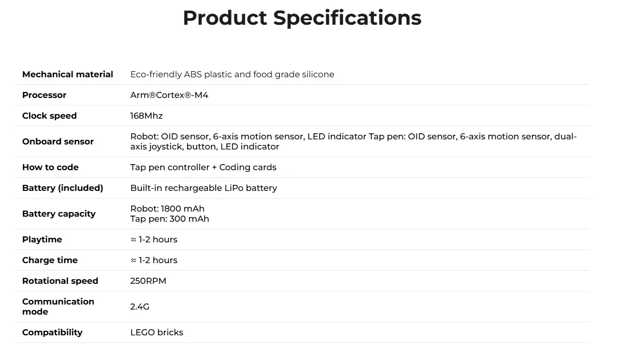The height and width of the screenshot is (353, 644).
Task: Click the Built-in rechargeable LiPo battery text
Action: (x=203, y=188)
